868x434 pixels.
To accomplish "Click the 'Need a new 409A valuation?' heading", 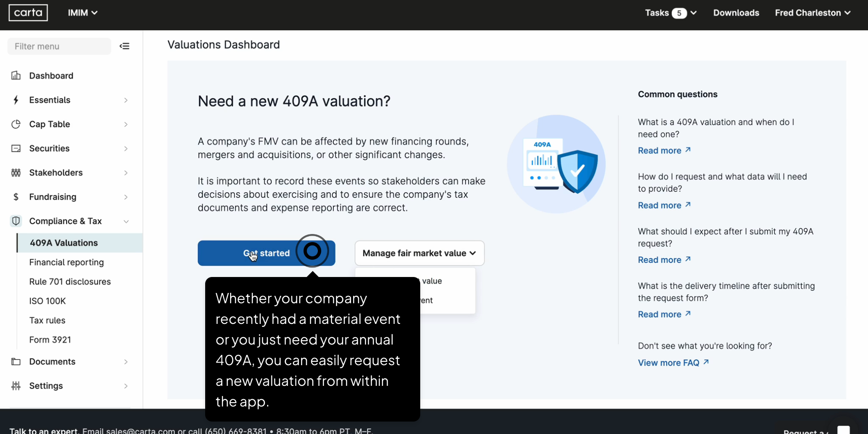I will click(294, 101).
